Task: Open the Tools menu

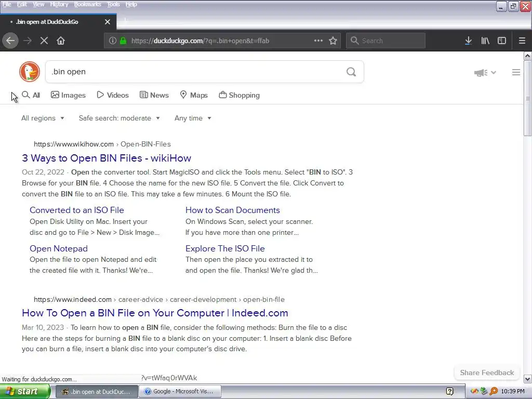Action: (113, 4)
